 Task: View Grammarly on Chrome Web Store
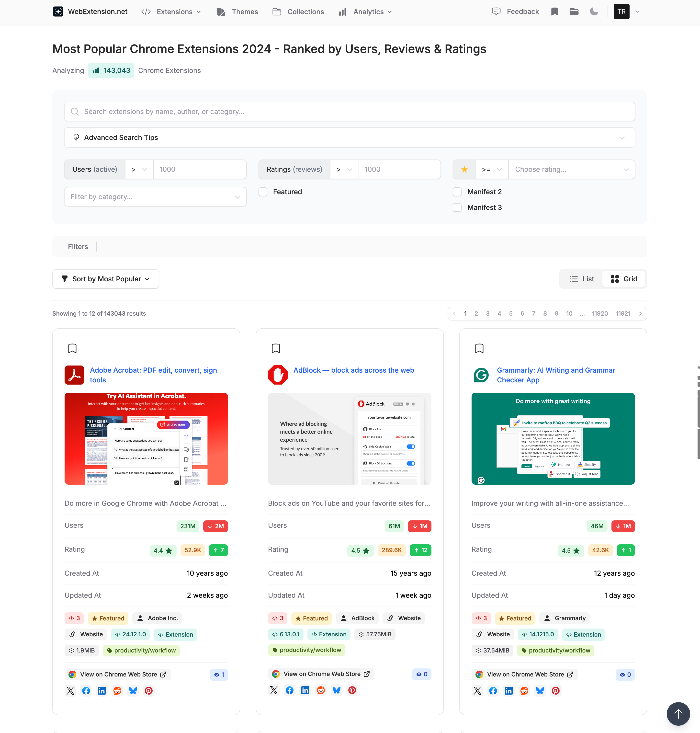(x=525, y=675)
